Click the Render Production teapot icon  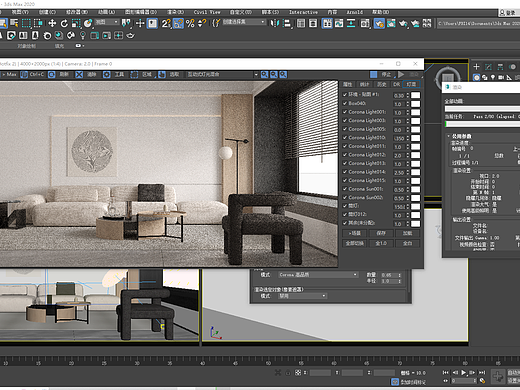403,23
